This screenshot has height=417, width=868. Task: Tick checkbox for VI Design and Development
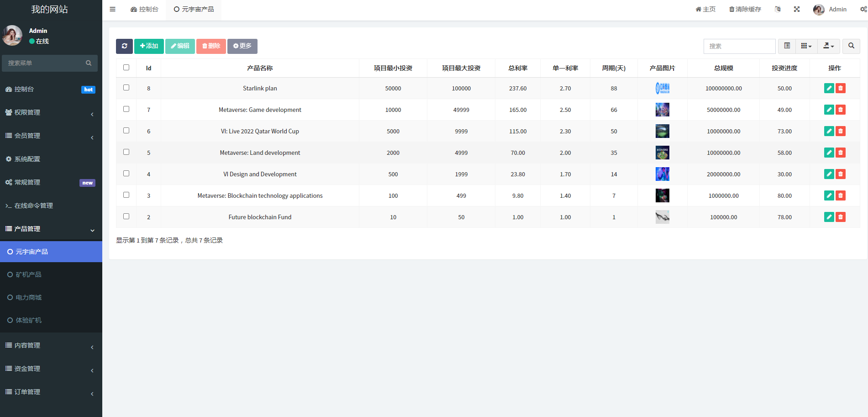[x=126, y=174]
